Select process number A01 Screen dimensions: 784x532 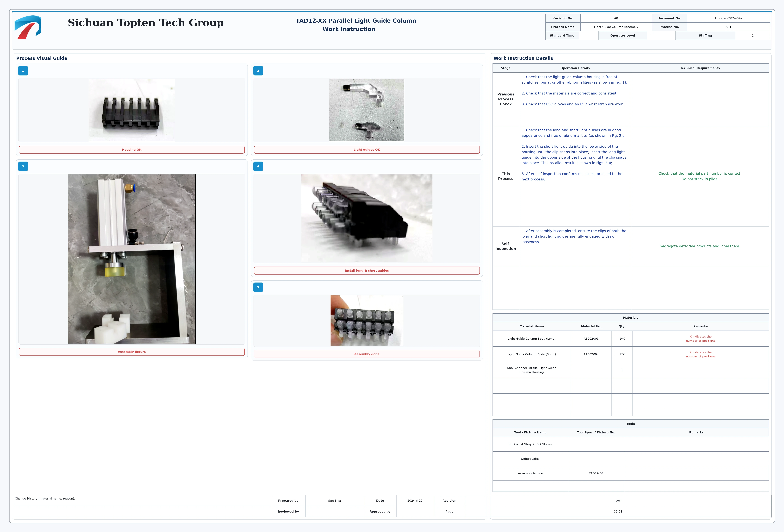click(728, 27)
